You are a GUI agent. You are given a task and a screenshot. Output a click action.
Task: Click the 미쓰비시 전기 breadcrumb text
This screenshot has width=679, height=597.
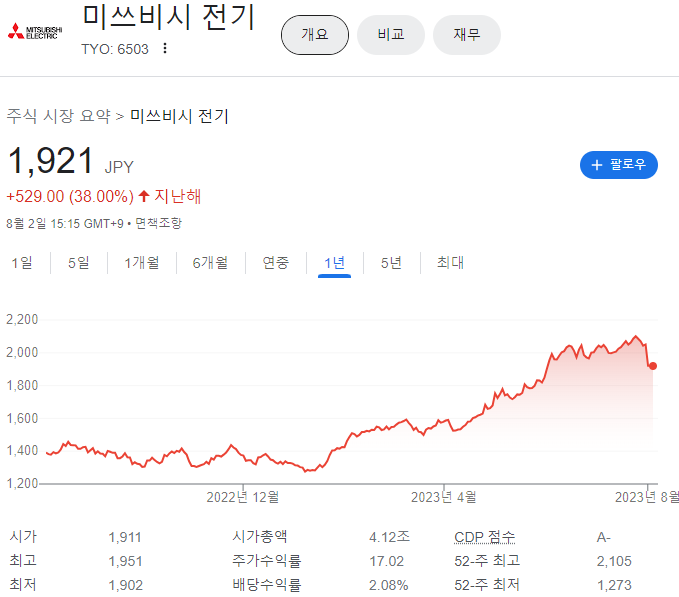(179, 116)
